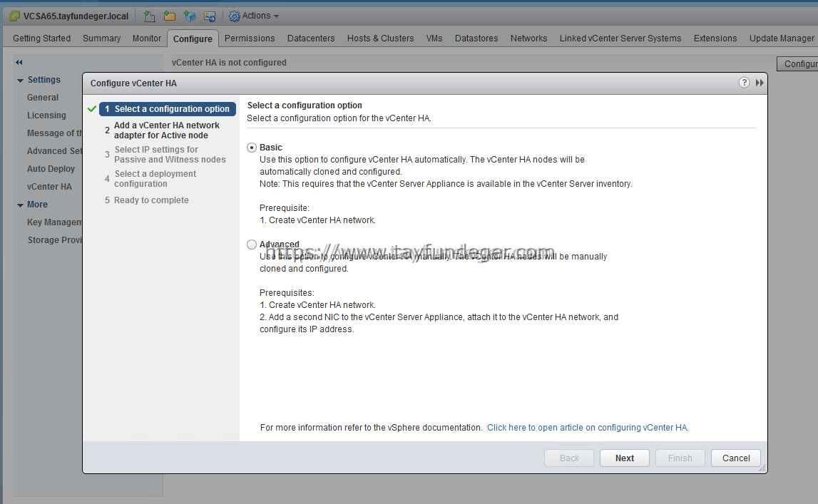Open the Getting Started tab

click(x=42, y=38)
